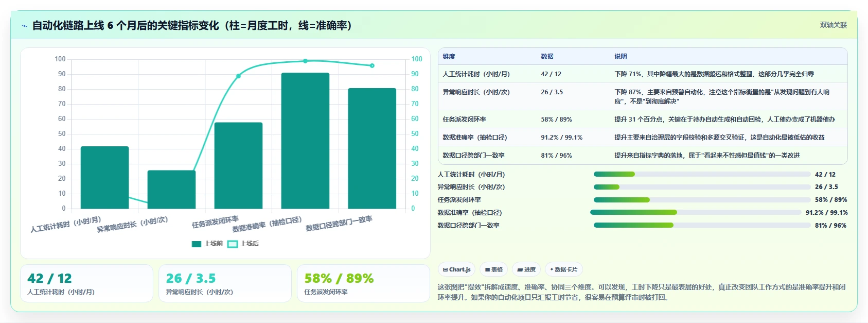Click the Chart.js tag chip
Screen dimensions: 868x323
[456, 269]
